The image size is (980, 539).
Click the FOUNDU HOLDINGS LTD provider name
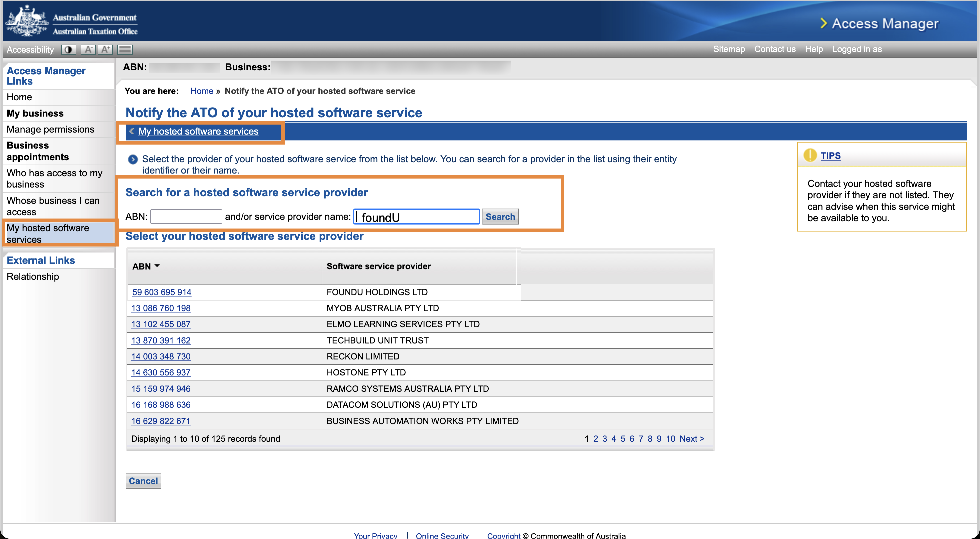tap(377, 292)
